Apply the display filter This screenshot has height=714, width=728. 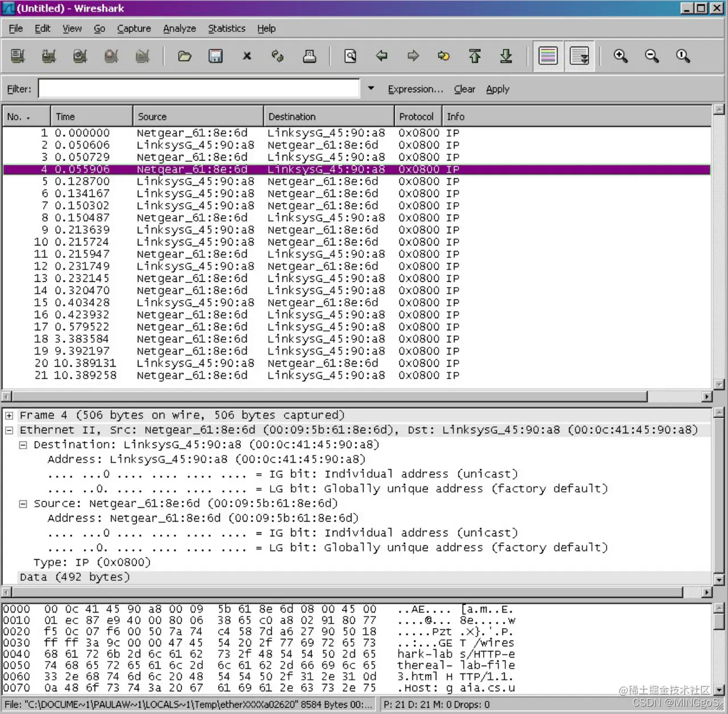click(x=497, y=89)
